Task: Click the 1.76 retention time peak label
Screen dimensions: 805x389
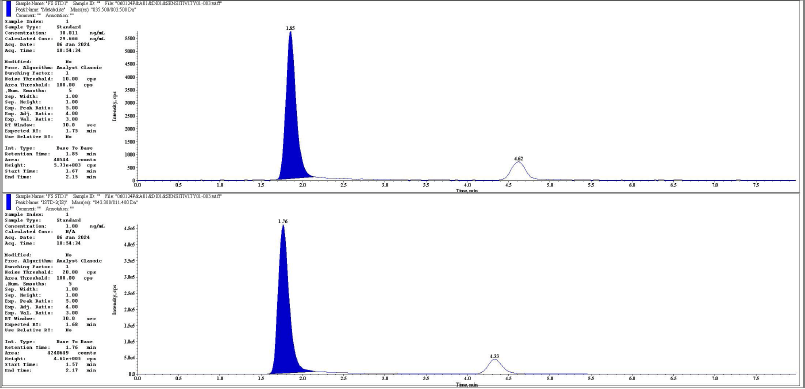Action: (282, 221)
